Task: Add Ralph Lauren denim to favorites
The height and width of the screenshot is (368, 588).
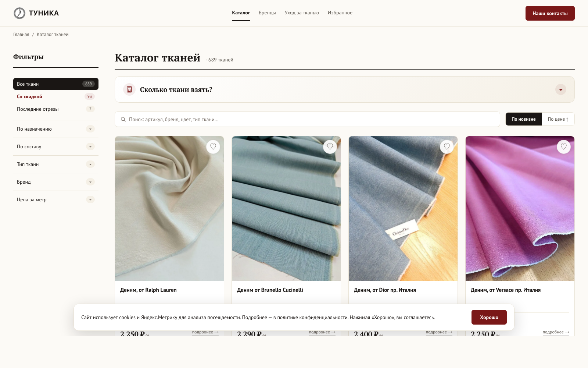Action: (x=213, y=147)
